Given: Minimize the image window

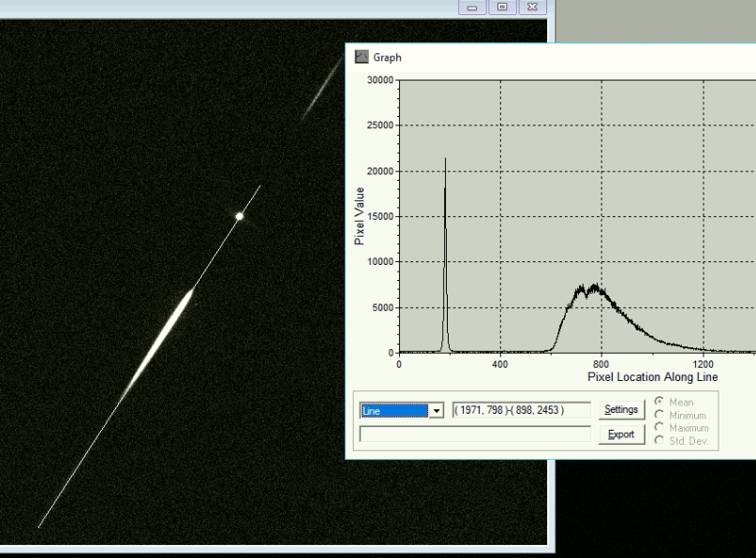Looking at the screenshot, I should pyautogui.click(x=472, y=7).
